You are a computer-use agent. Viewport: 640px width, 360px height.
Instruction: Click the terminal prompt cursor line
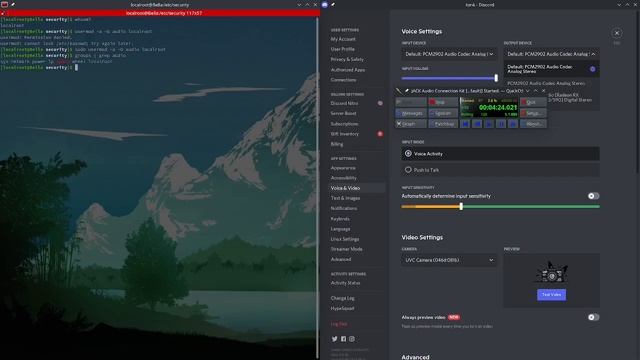click(39, 67)
